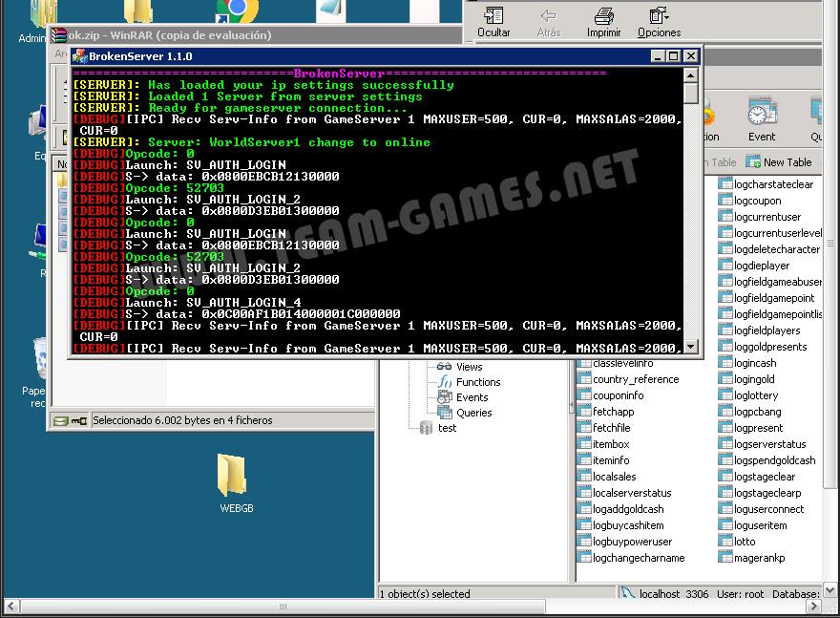Viewport: 840px width, 618px height.
Task: Select the logaddgoldcash table name
Action: coord(628,509)
